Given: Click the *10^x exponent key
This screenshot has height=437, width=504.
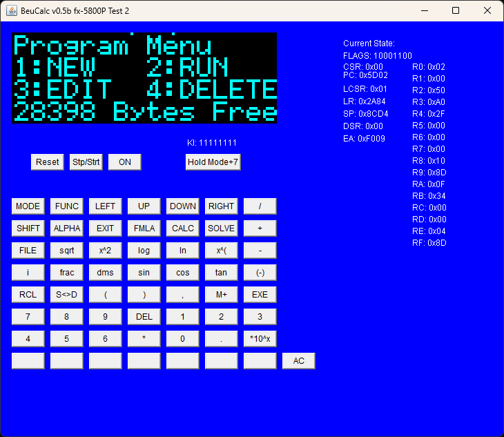Looking at the screenshot, I should pos(260,339).
